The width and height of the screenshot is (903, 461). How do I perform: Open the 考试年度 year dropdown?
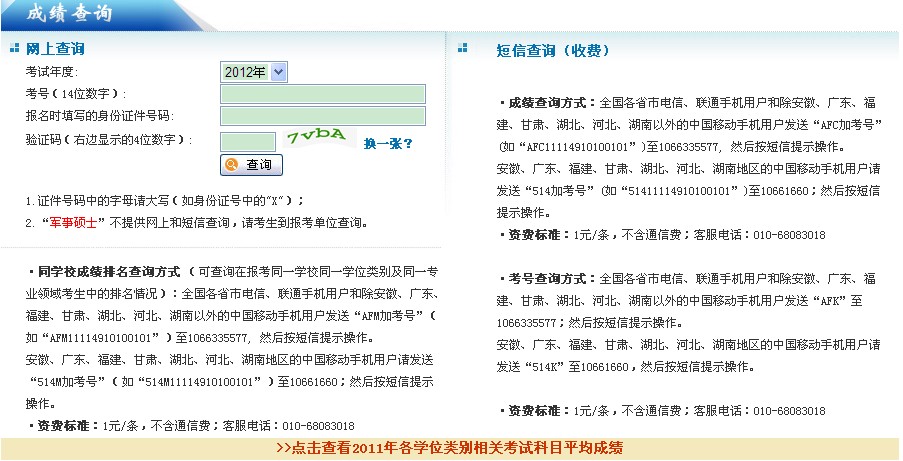[x=253, y=72]
